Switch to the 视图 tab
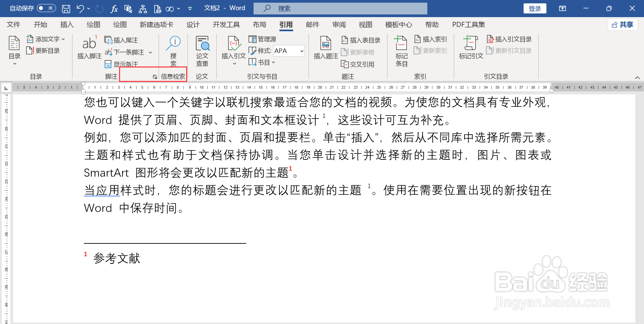 (x=365, y=25)
